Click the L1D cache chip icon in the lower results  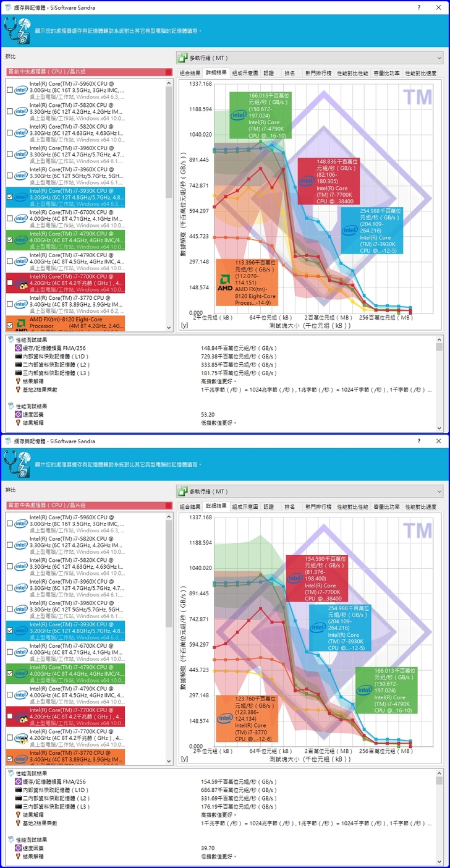click(18, 790)
